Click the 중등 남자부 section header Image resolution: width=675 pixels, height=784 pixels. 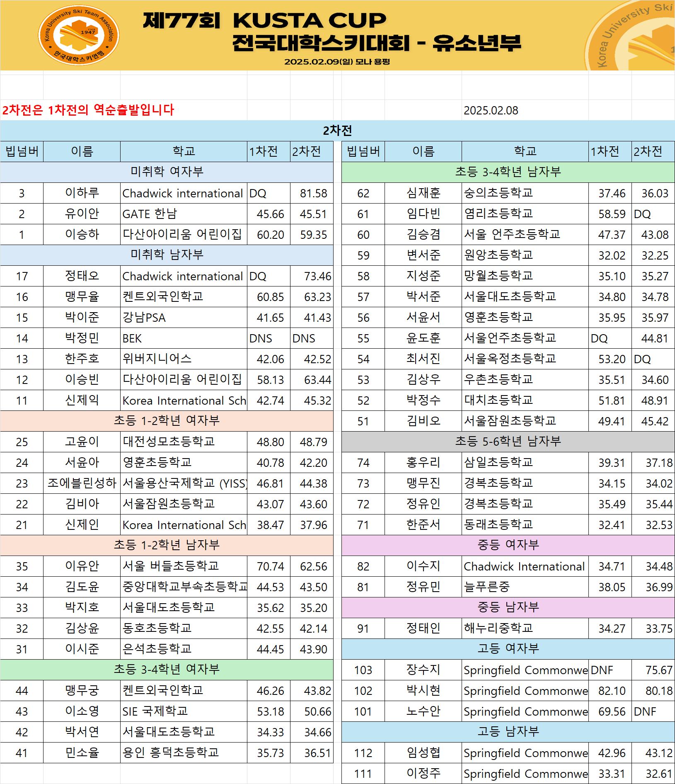(x=508, y=607)
